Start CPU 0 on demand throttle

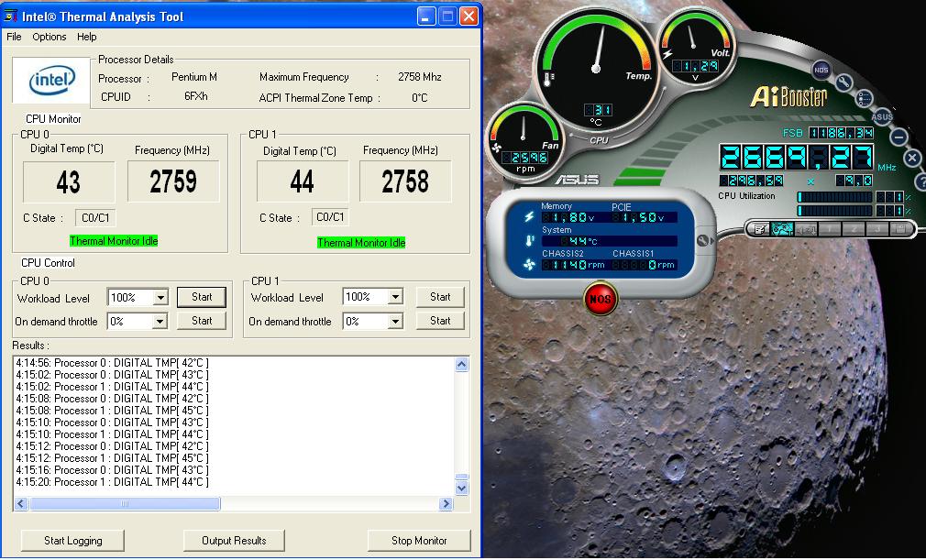click(x=202, y=321)
